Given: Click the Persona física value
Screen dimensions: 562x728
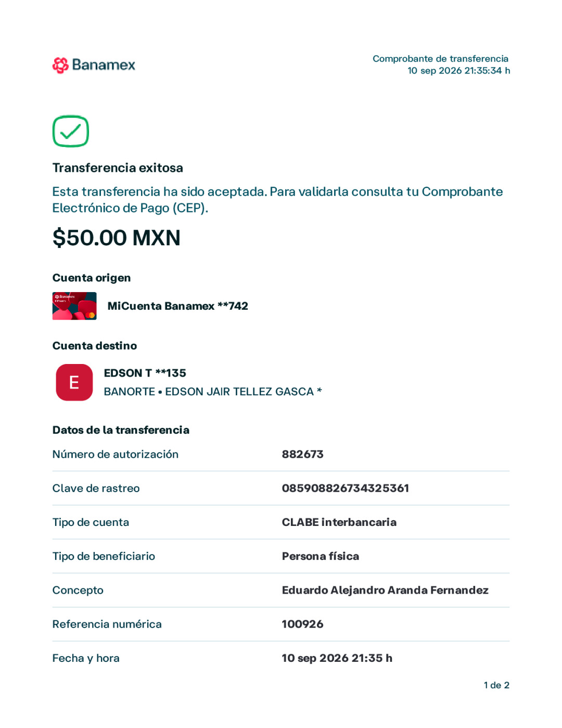Looking at the screenshot, I should click(x=321, y=556).
